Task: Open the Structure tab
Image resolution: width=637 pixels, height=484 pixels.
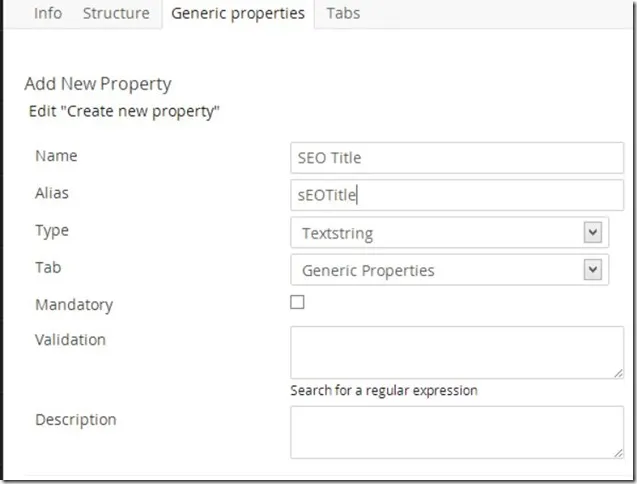Action: 116,14
